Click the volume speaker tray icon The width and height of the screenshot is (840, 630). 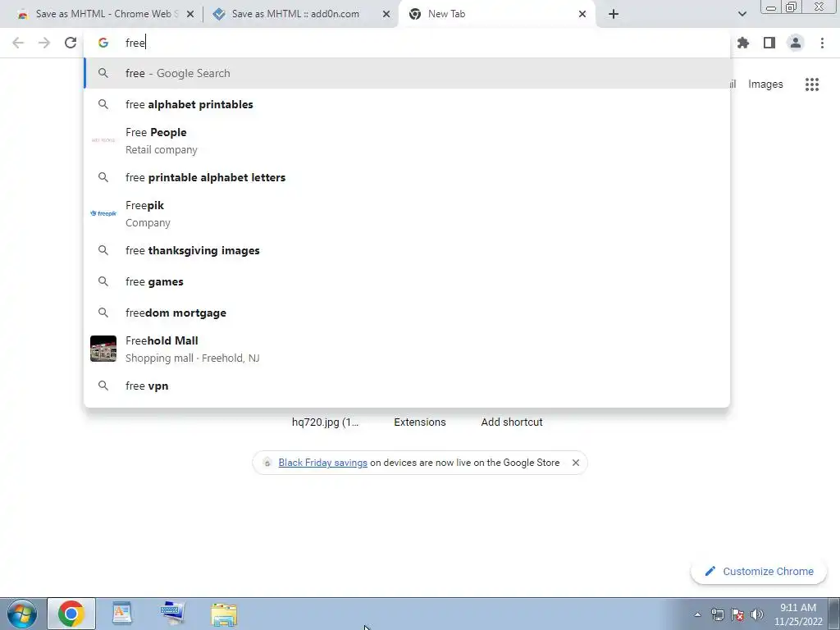tap(757, 614)
